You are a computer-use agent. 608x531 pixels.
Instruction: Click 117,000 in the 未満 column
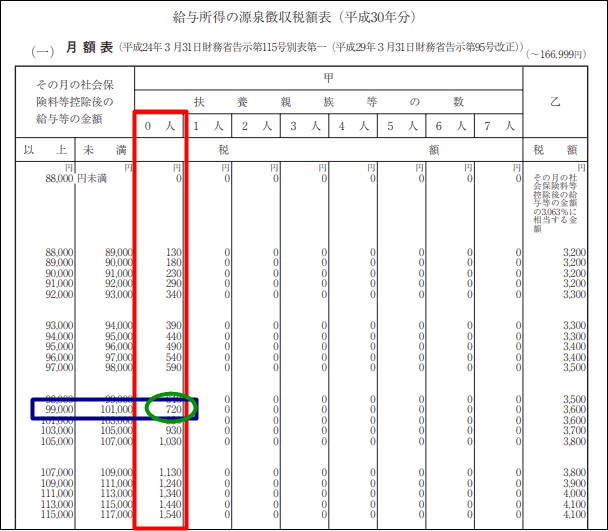pos(117,514)
